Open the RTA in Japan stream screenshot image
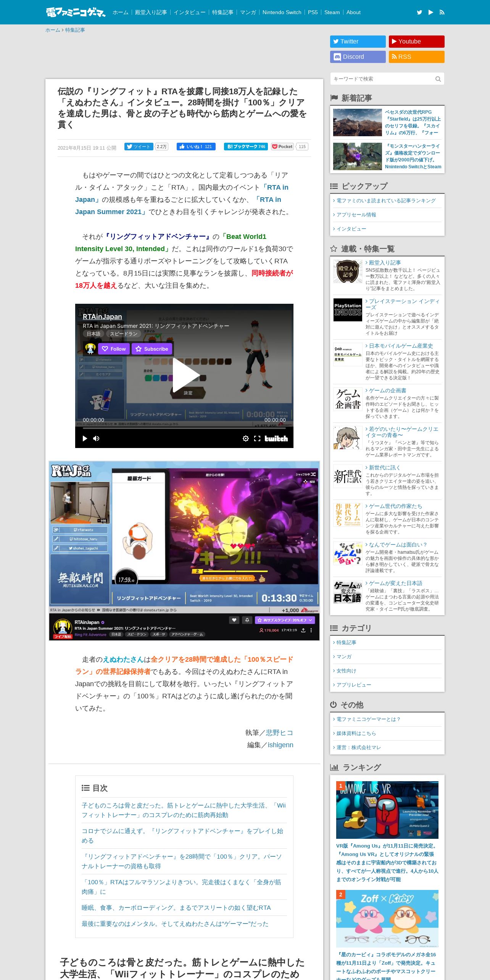 [x=184, y=551]
